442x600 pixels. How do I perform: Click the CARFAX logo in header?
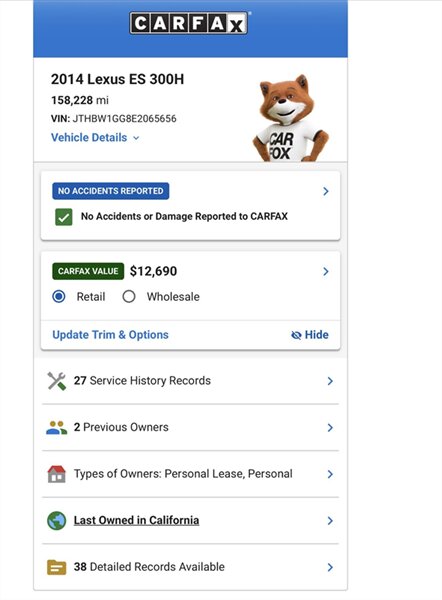coord(189,23)
